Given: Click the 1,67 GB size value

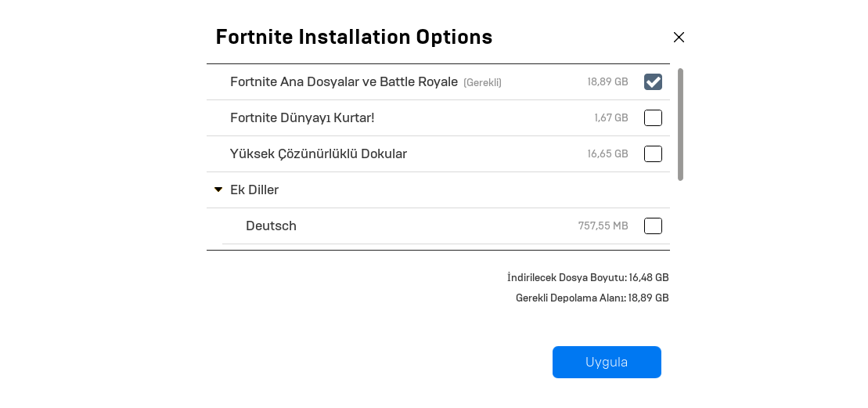Looking at the screenshot, I should [610, 118].
